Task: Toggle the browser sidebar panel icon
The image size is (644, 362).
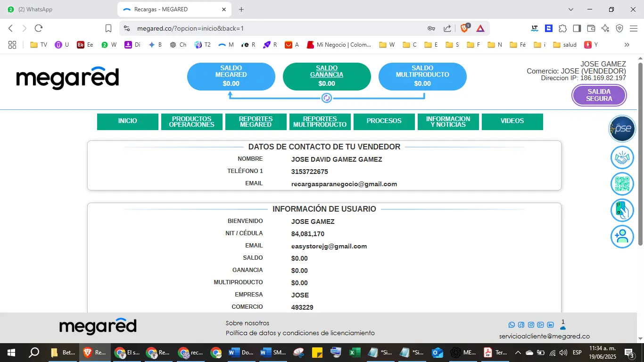Action: click(x=577, y=28)
